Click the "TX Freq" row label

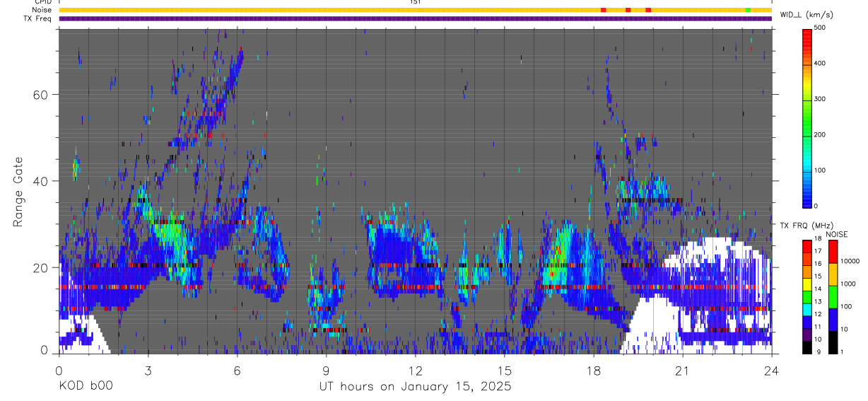(x=38, y=18)
